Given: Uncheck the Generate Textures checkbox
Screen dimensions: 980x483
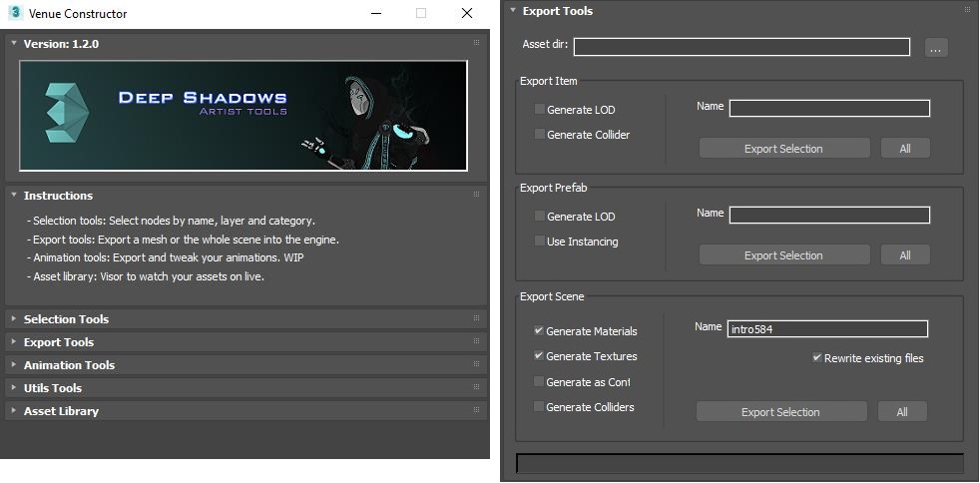Looking at the screenshot, I should click(x=539, y=355).
